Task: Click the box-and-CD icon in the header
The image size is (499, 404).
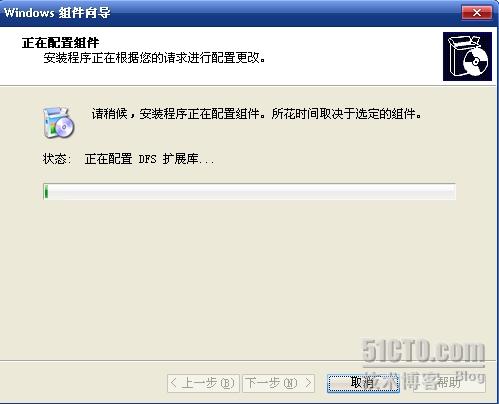Action: pyautogui.click(x=467, y=56)
